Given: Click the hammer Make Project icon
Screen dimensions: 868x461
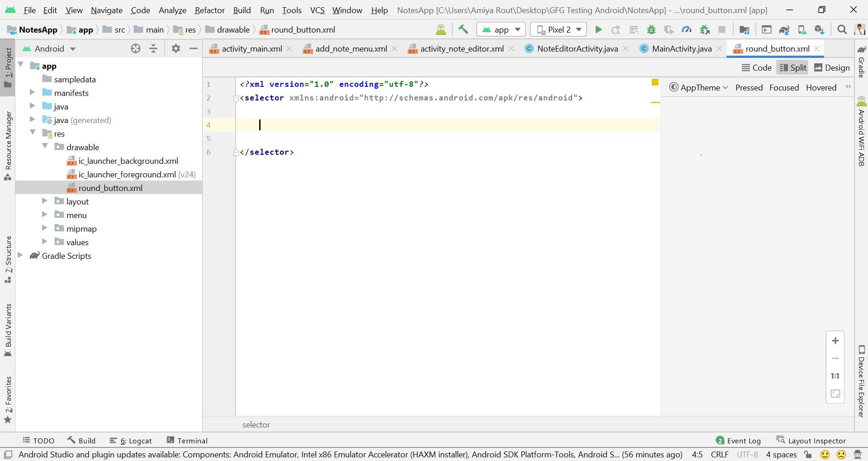Looking at the screenshot, I should point(463,30).
